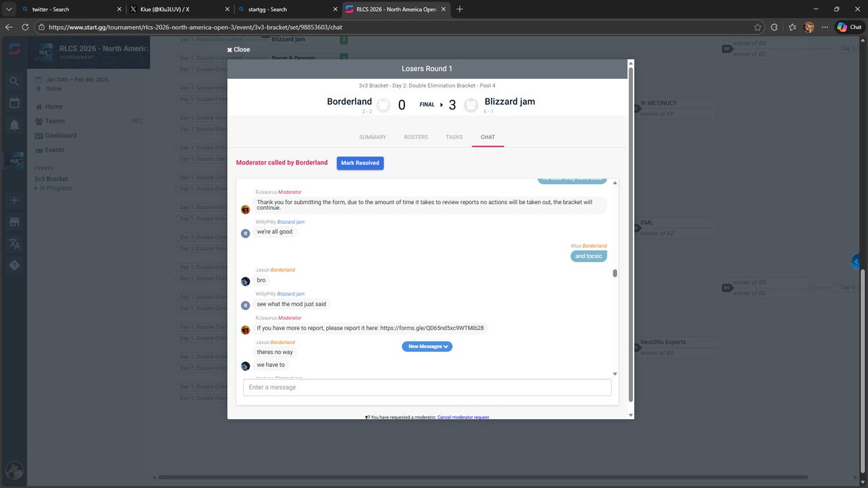The image size is (868, 488).
Task: Open Home in tournament navigation
Action: tap(54, 106)
